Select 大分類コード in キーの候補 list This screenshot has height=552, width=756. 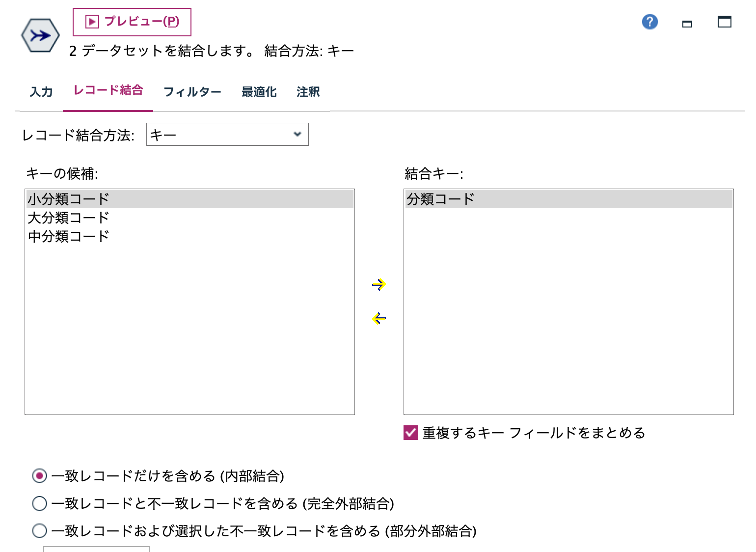point(69,217)
